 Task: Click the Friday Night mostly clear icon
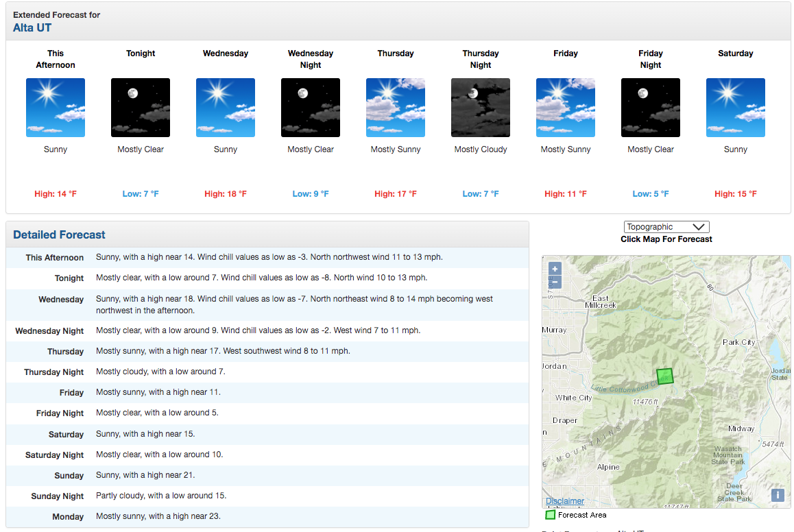[x=651, y=108]
